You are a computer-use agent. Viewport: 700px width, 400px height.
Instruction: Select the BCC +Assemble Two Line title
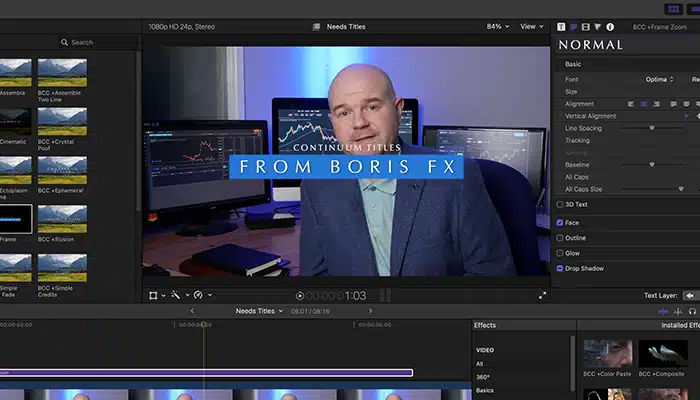[x=62, y=80]
